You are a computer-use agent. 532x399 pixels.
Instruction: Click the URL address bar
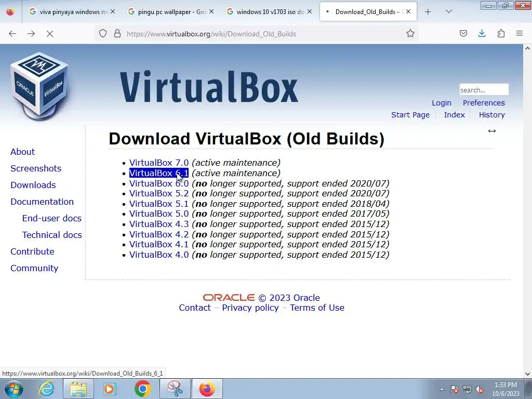[x=256, y=34]
